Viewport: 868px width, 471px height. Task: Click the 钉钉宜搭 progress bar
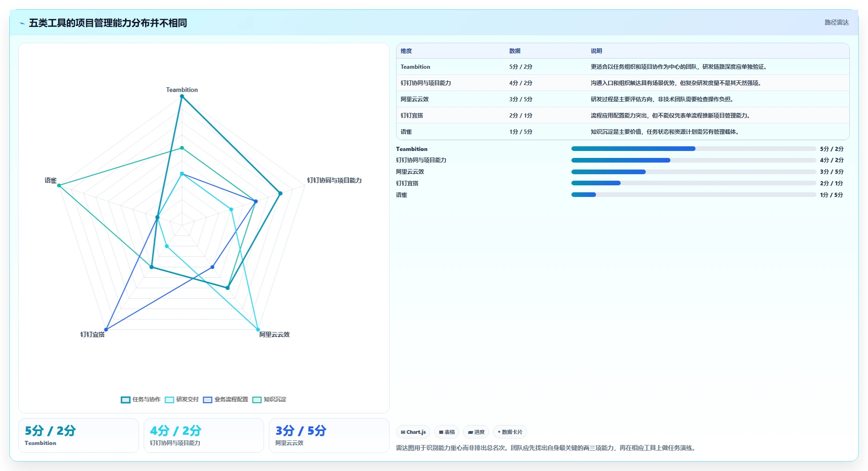click(x=693, y=183)
